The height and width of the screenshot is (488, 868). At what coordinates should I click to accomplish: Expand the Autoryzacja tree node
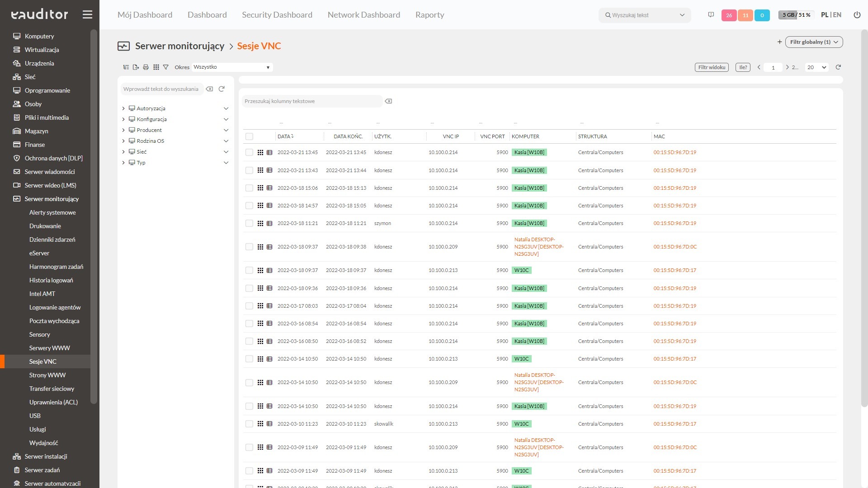click(x=123, y=108)
